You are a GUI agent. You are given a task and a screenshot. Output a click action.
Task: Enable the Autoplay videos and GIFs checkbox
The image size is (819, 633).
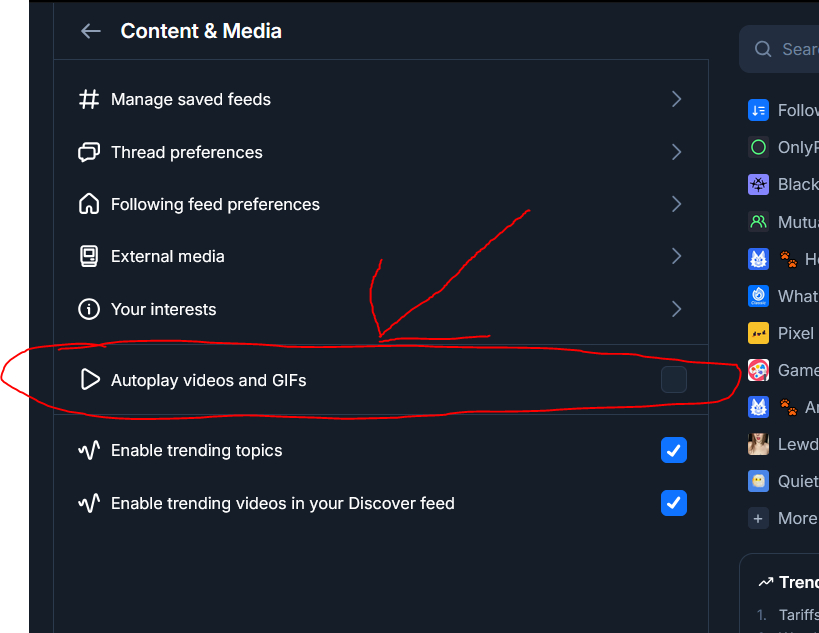click(x=674, y=380)
